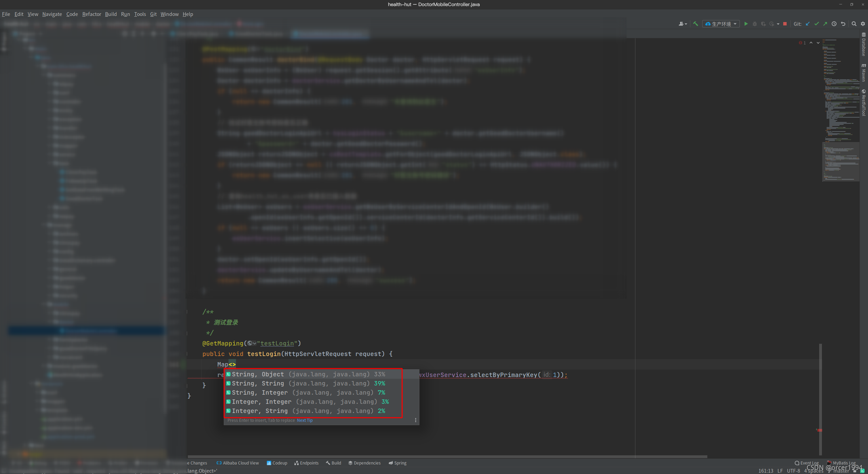
Task: Go to next highlighted error arrow
Action: pyautogui.click(x=818, y=43)
